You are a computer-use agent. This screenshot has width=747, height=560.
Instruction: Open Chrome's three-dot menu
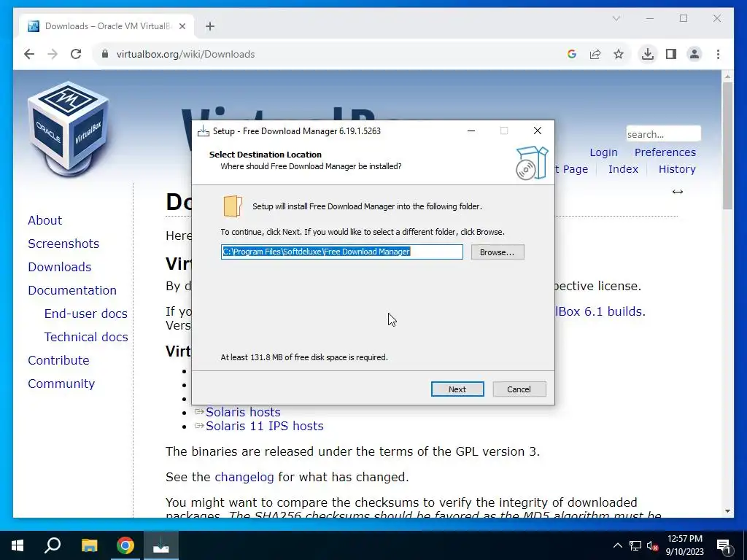click(x=718, y=54)
